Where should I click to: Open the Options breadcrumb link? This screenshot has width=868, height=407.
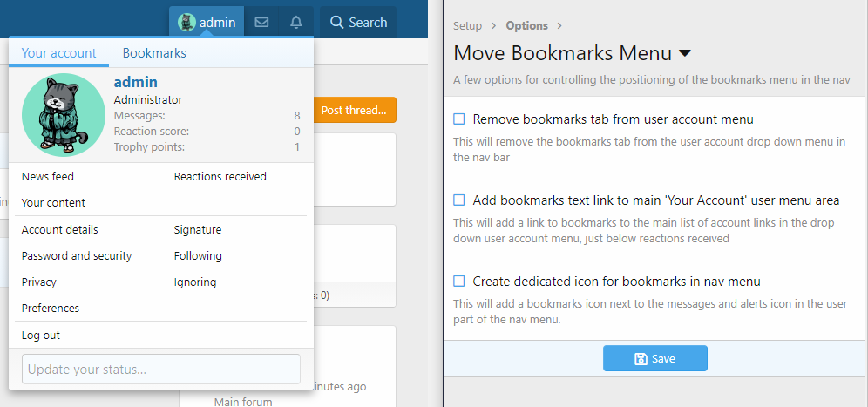pos(526,25)
